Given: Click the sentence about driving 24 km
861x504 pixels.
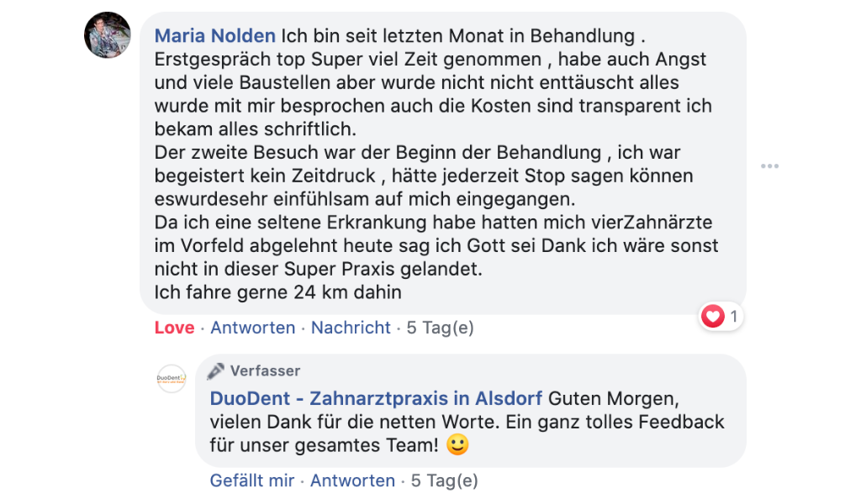Looking at the screenshot, I should [x=278, y=292].
